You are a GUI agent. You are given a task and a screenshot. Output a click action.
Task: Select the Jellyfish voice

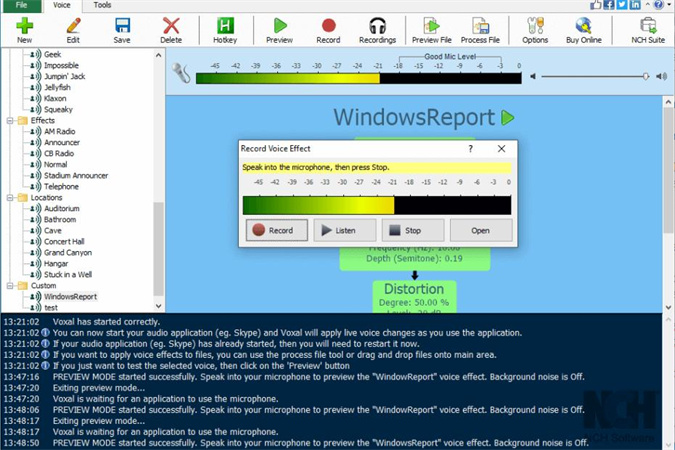(x=57, y=87)
